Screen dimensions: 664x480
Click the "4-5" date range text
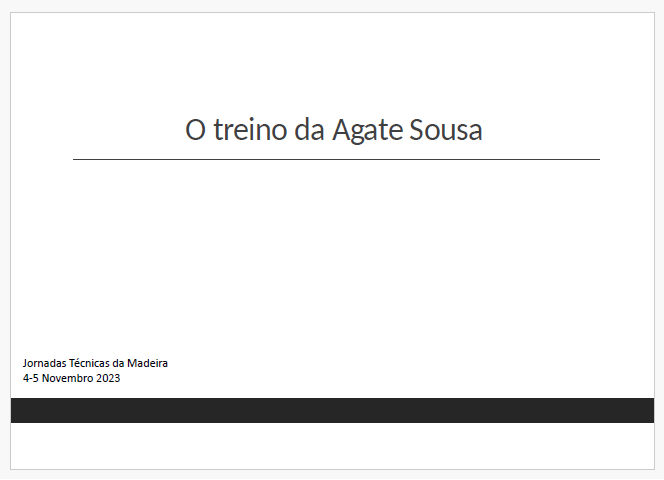click(x=31, y=378)
